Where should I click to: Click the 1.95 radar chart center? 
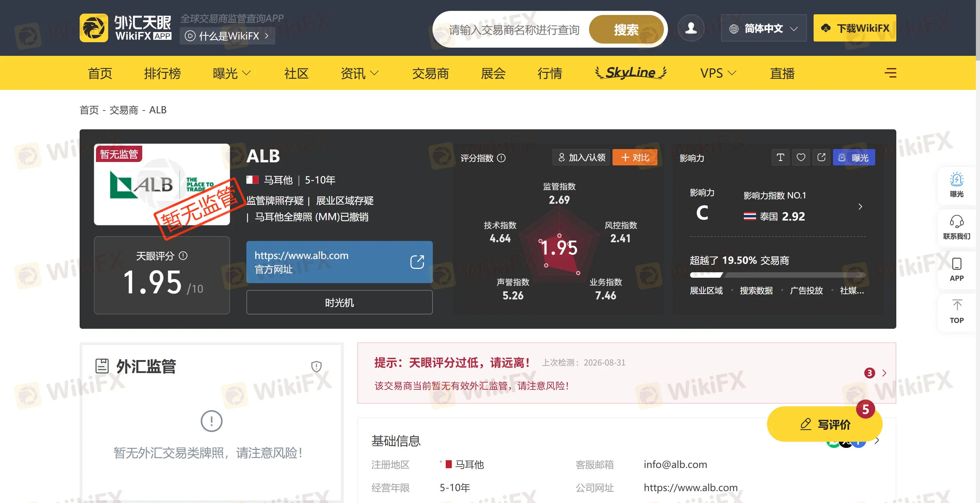pos(559,248)
